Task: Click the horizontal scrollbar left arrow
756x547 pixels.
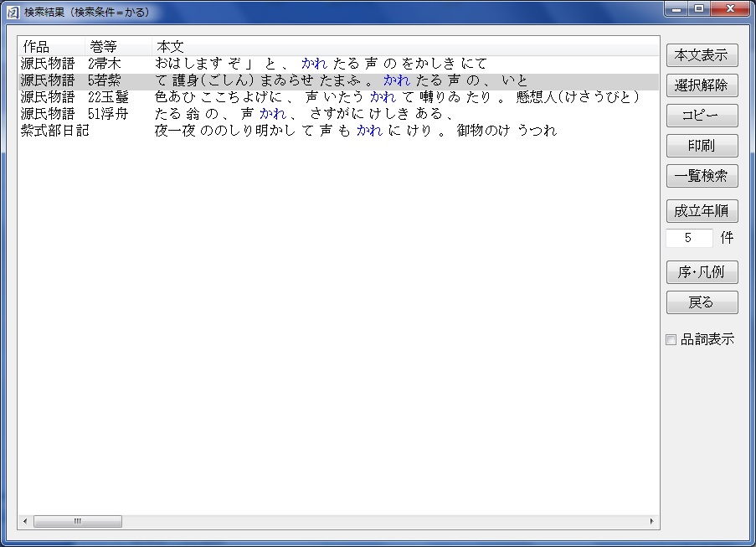Action: tap(25, 521)
